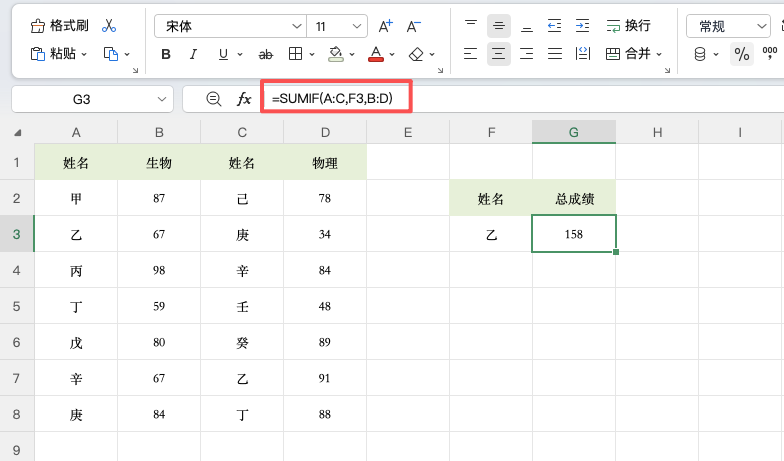Click the Insert Function fx icon
Image resolution: width=784 pixels, height=461 pixels.
point(244,99)
